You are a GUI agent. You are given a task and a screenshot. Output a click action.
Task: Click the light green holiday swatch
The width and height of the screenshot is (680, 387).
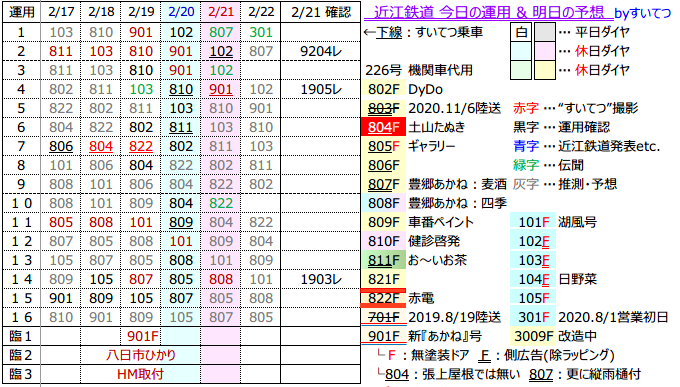[521, 70]
